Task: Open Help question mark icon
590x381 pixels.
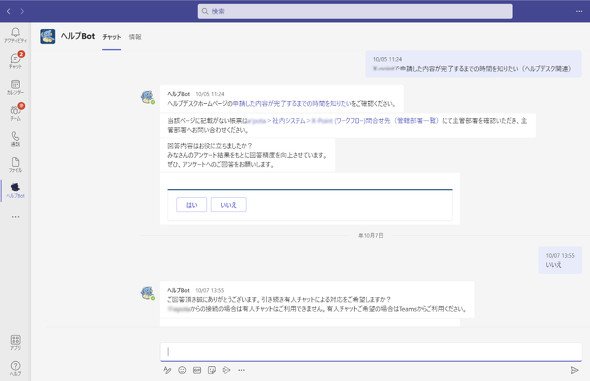Action: (x=15, y=368)
